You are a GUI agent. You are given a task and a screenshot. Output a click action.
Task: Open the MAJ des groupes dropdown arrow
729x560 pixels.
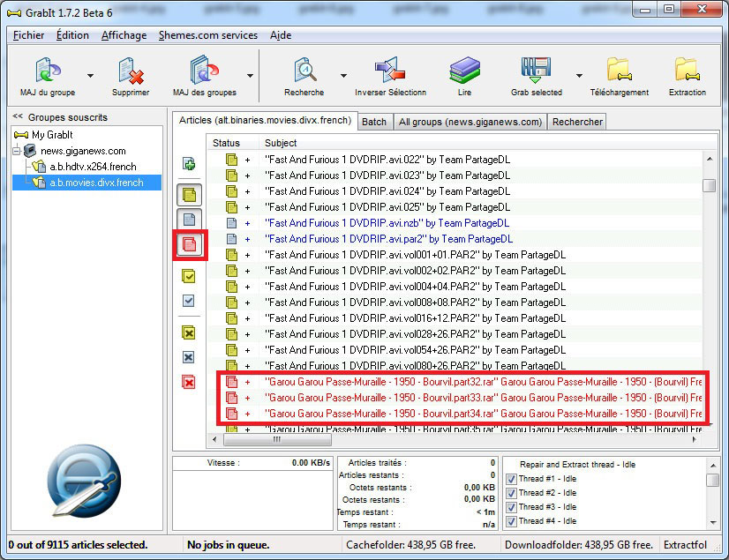[250, 76]
